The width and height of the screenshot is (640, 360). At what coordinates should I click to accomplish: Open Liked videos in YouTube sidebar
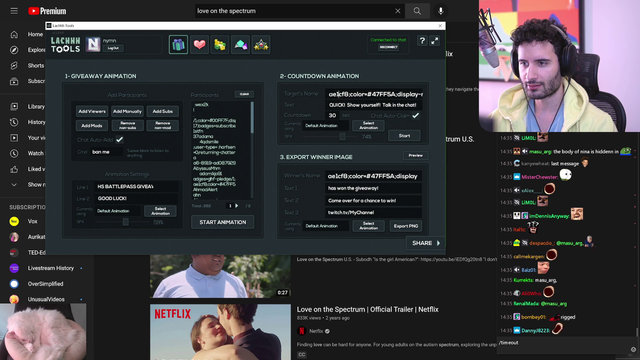click(x=27, y=169)
